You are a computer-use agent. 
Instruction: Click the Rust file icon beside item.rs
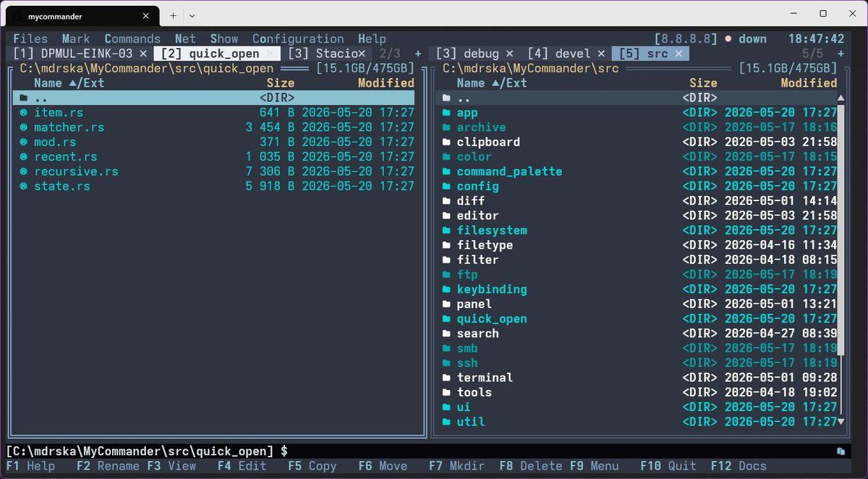point(23,113)
